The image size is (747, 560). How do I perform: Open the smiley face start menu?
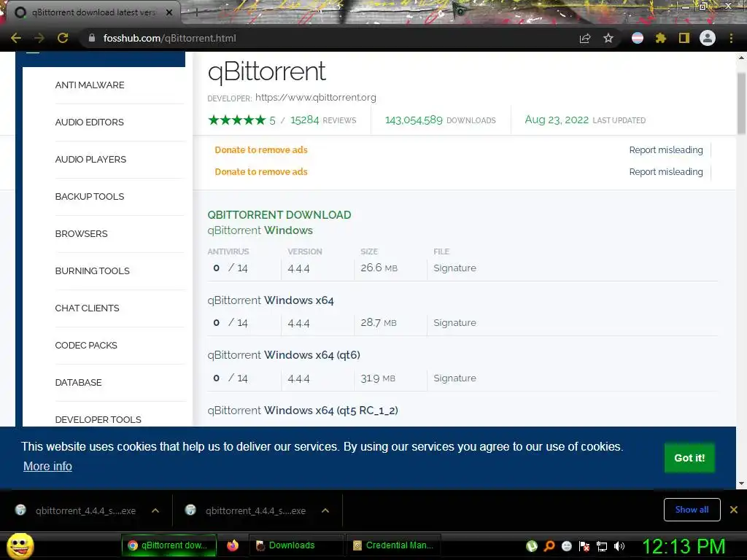click(20, 545)
